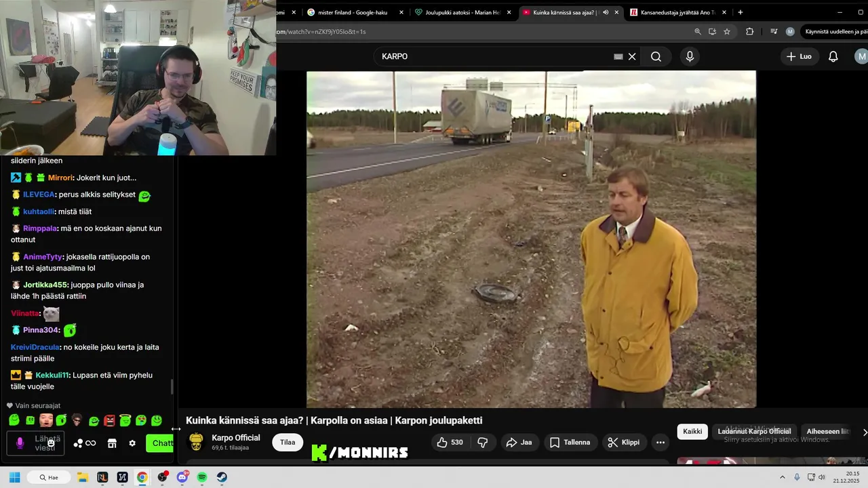This screenshot has width=868, height=488.
Task: Click the YouTube search magnifier button
Action: tap(656, 56)
